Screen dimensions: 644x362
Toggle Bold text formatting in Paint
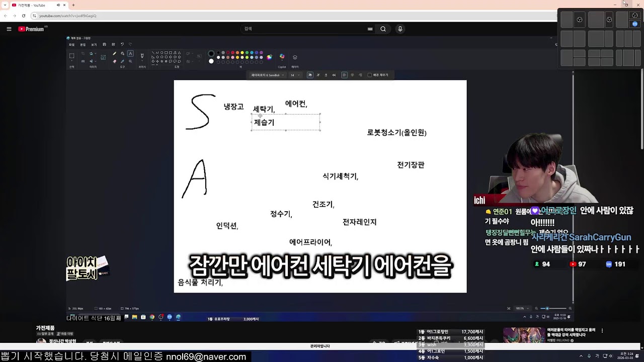310,75
